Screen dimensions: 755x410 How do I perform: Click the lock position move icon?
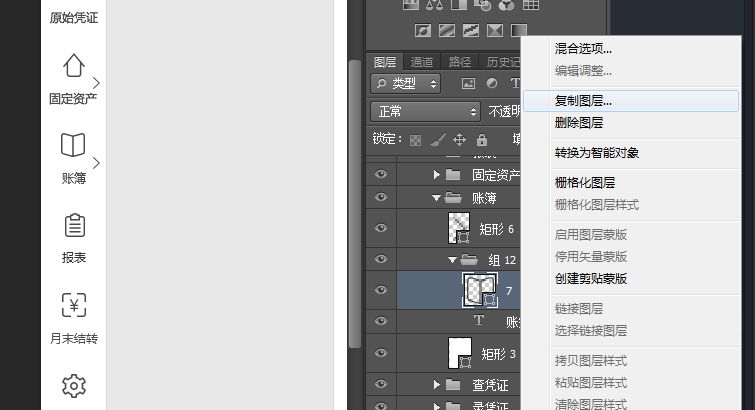459,140
